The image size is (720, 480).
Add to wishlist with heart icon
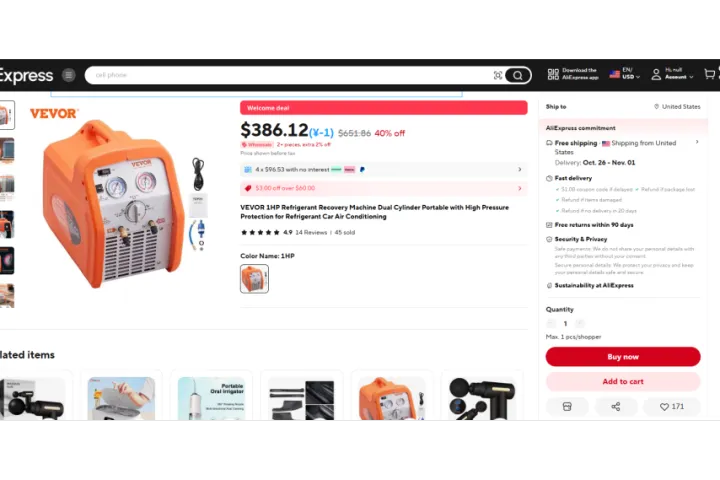(x=672, y=407)
